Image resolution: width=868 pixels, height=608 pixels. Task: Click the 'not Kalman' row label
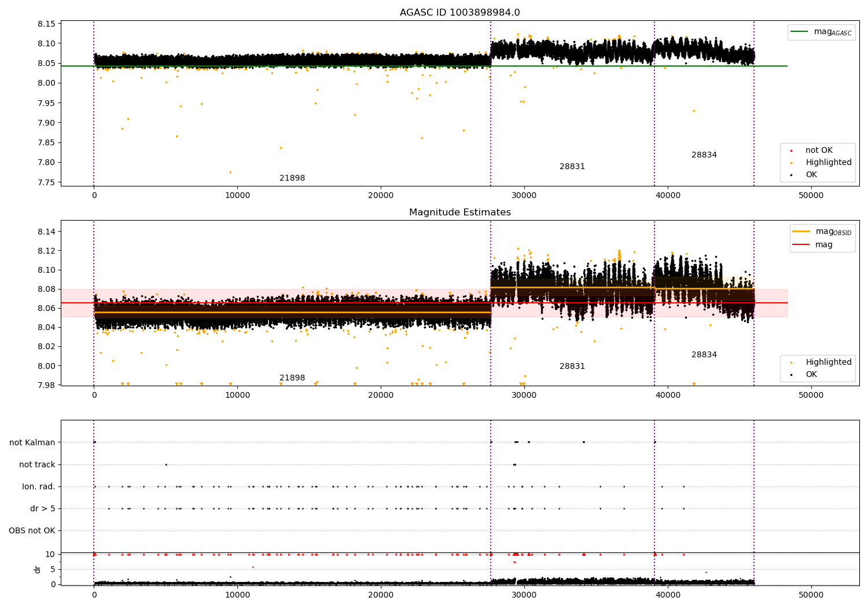coord(32,443)
